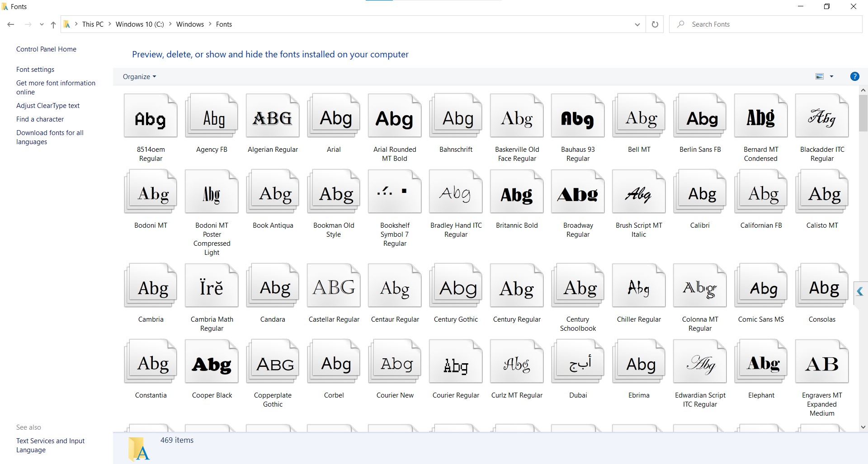Select the Ebrima font family icon
Screen dimensions: 868x464
pyautogui.click(x=639, y=361)
